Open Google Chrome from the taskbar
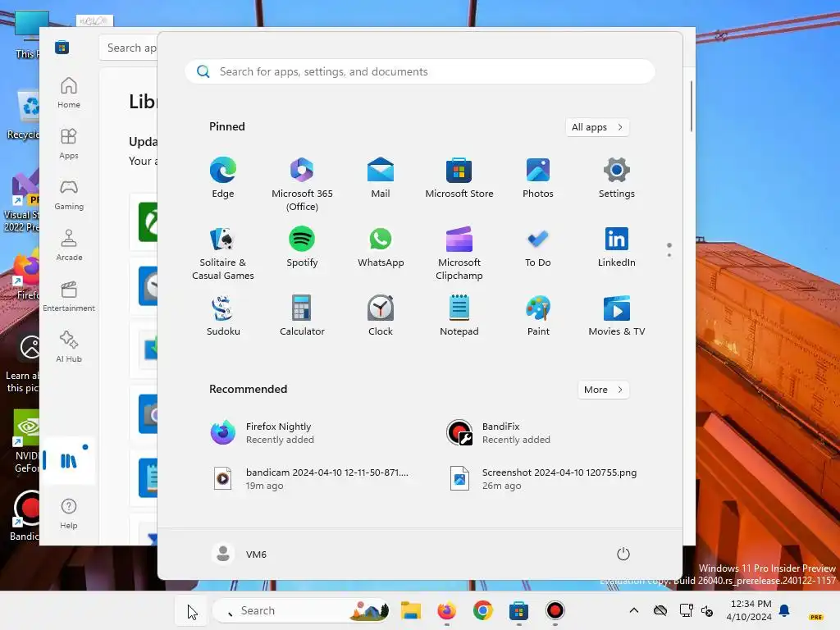The height and width of the screenshot is (630, 840). point(482,610)
